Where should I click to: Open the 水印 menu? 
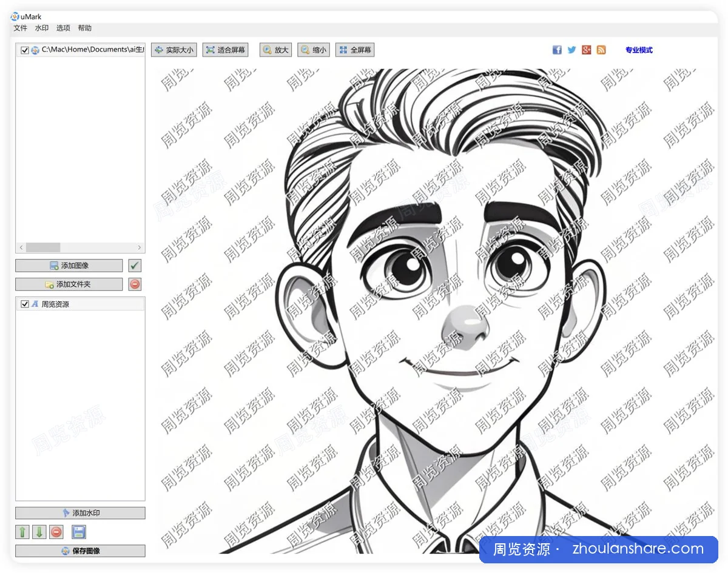(x=41, y=28)
